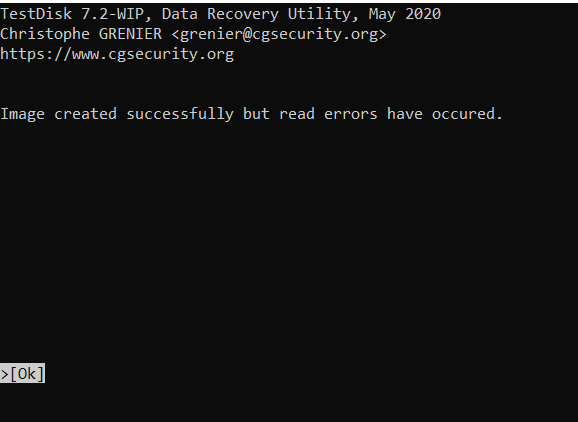Viewport: 578px width, 422px height.
Task: Click the > marker before Ok
Action: [x=4, y=374]
